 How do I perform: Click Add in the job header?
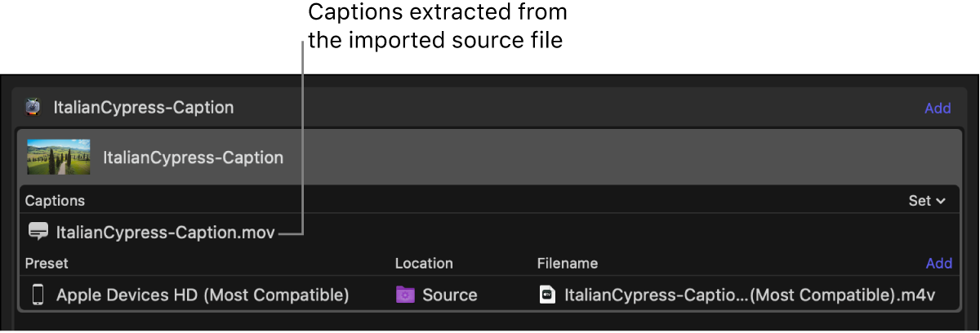(x=938, y=108)
